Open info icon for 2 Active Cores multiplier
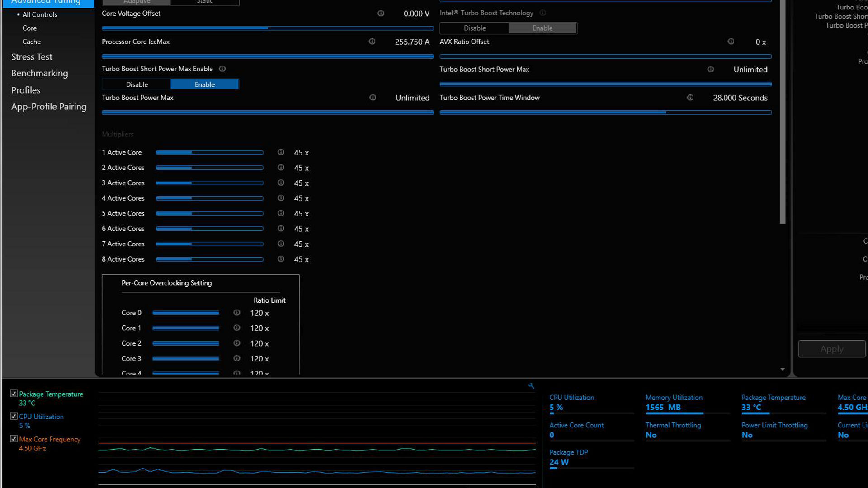 point(281,168)
